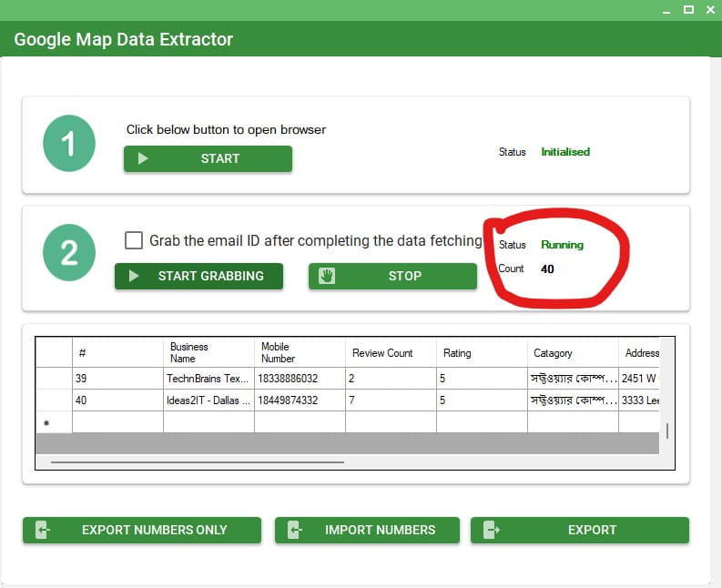
Task: Select the Ideas2IT - Dallas cell
Action: click(x=208, y=400)
